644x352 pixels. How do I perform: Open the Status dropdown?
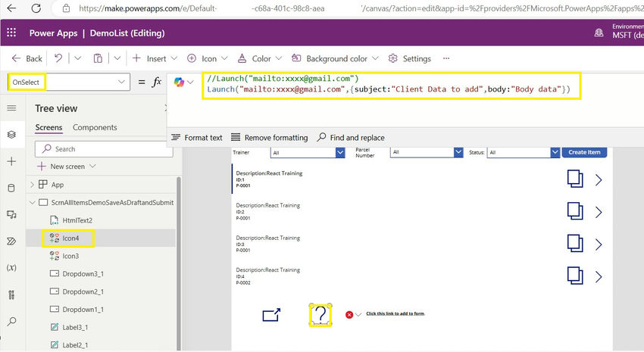pyautogui.click(x=524, y=152)
